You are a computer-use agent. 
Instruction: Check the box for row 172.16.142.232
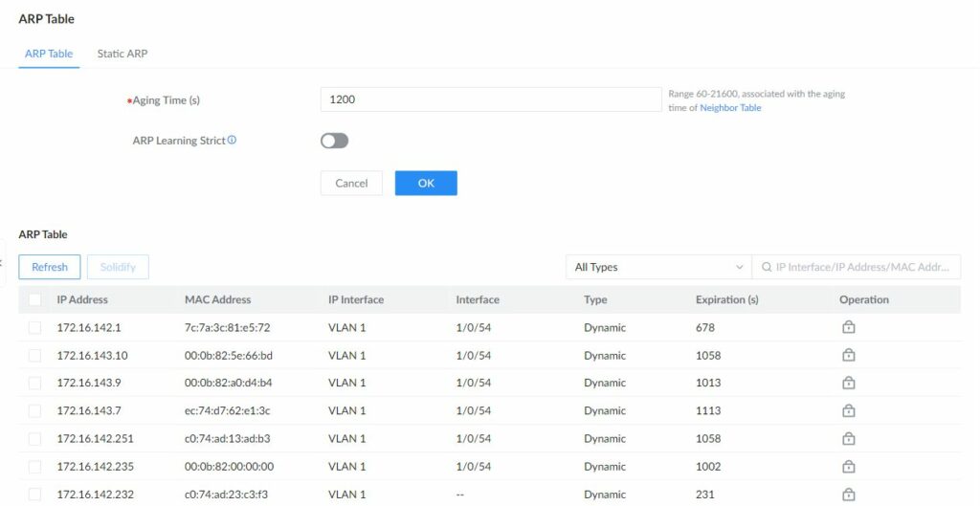click(x=35, y=495)
